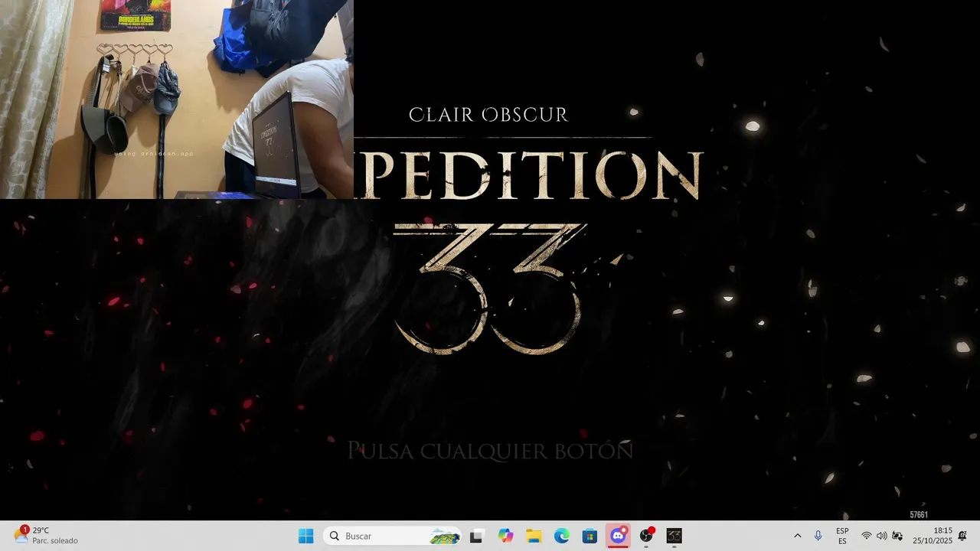The image size is (980, 551).
Task: Click the 'Pulsa cualquier botón' prompt
Action: coord(490,450)
